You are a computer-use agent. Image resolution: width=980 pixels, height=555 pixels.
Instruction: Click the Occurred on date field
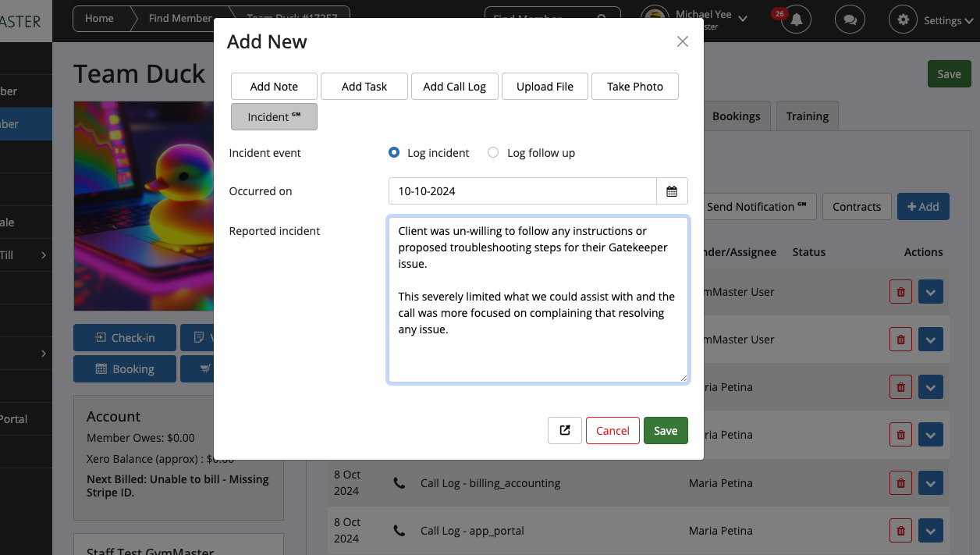click(522, 191)
